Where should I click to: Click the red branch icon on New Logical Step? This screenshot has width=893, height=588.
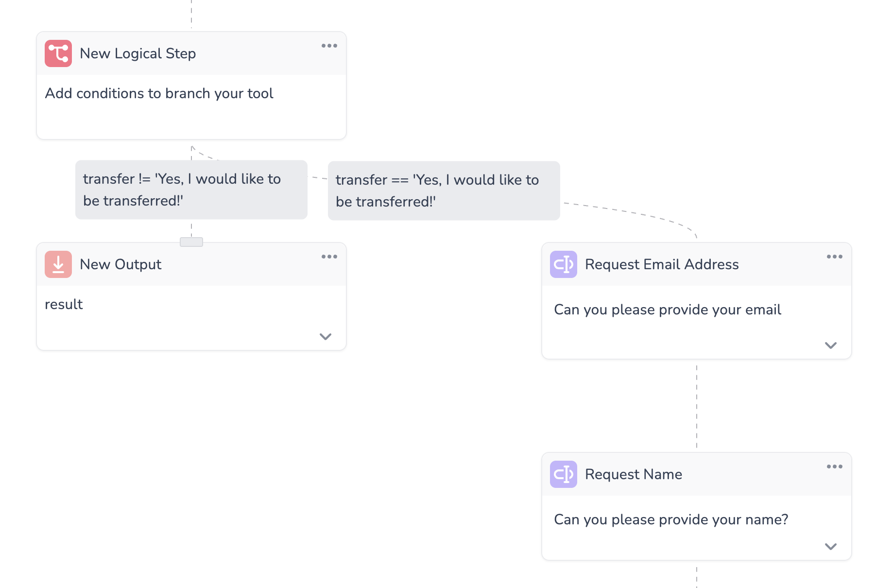coord(58,53)
